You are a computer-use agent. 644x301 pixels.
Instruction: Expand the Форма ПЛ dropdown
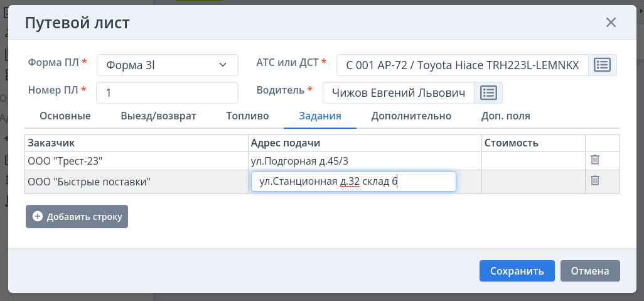[x=168, y=65]
